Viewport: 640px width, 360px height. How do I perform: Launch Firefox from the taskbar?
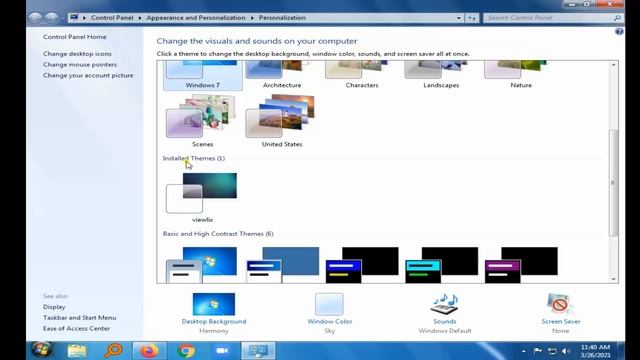[149, 351]
